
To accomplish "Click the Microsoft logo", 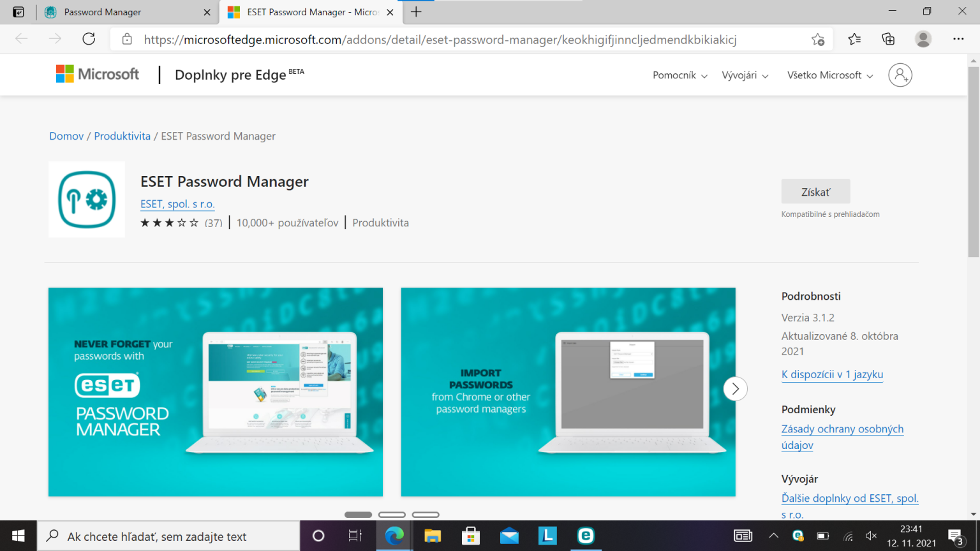I will coord(98,74).
